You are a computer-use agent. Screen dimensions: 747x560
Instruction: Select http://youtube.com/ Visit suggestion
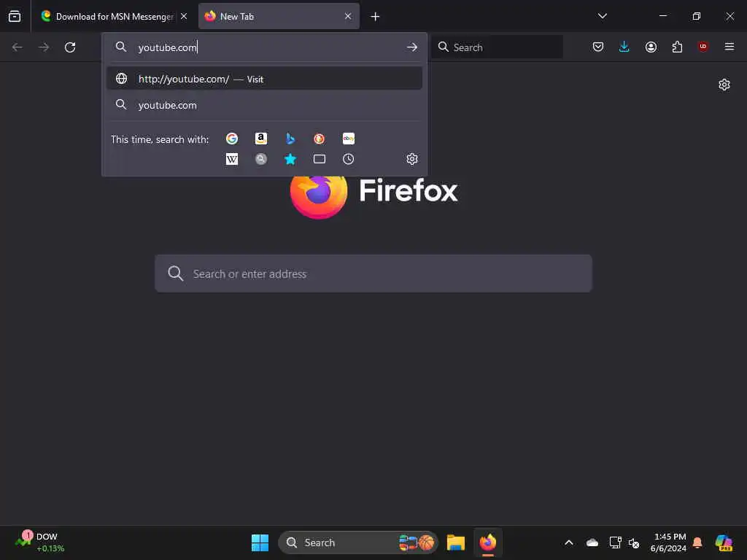pos(264,79)
